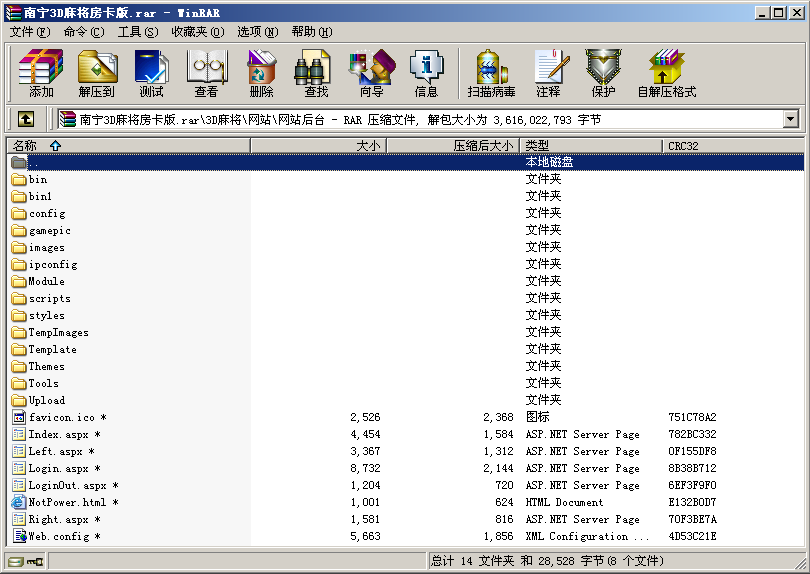Screen dimensions: 810x574
Task: Select the Themes folder in list
Action: coord(46,366)
